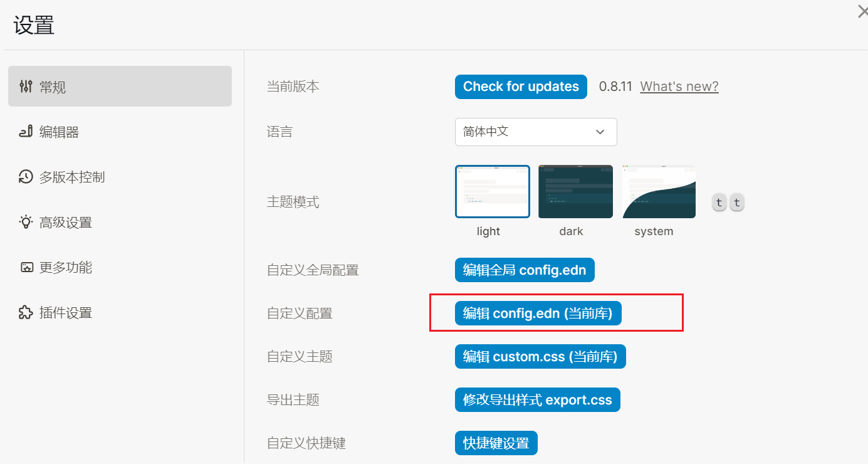
Task: Click the Check for updates button
Action: 520,87
